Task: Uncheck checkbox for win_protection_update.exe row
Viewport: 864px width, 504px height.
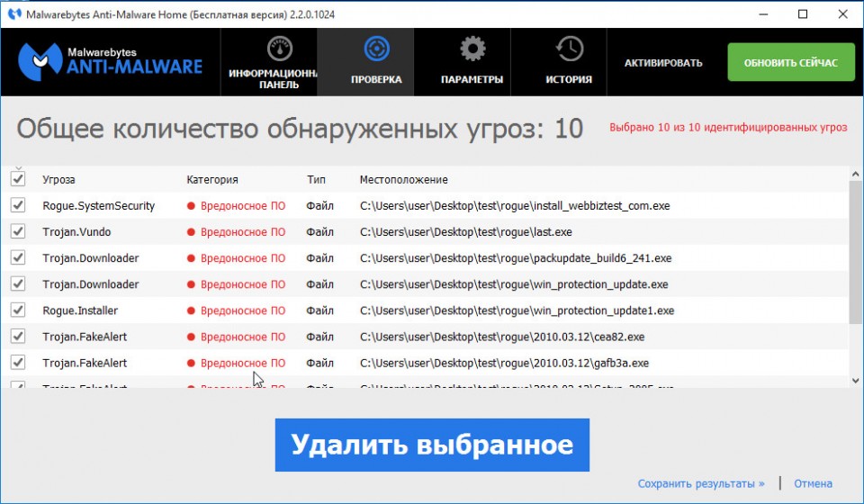Action: point(18,283)
